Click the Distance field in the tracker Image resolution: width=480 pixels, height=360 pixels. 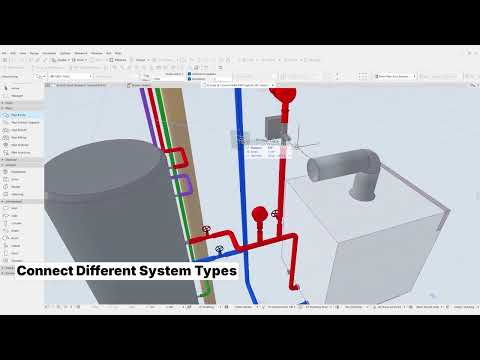268,148
